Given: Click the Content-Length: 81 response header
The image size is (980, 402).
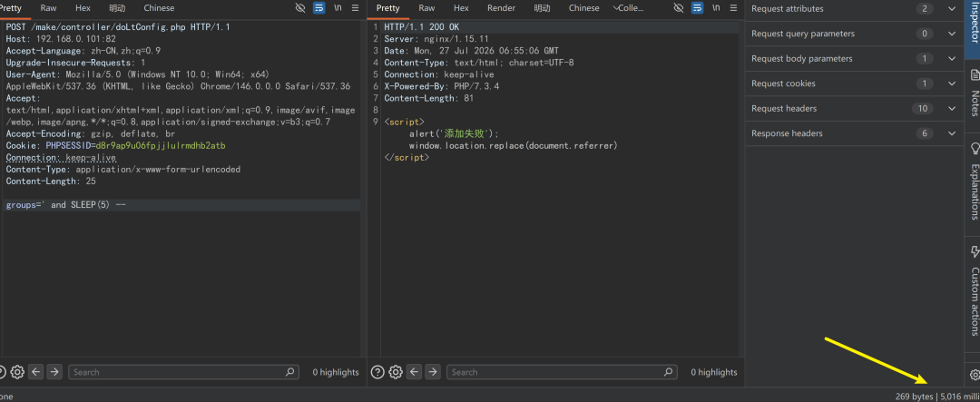Looking at the screenshot, I should 428,98.
